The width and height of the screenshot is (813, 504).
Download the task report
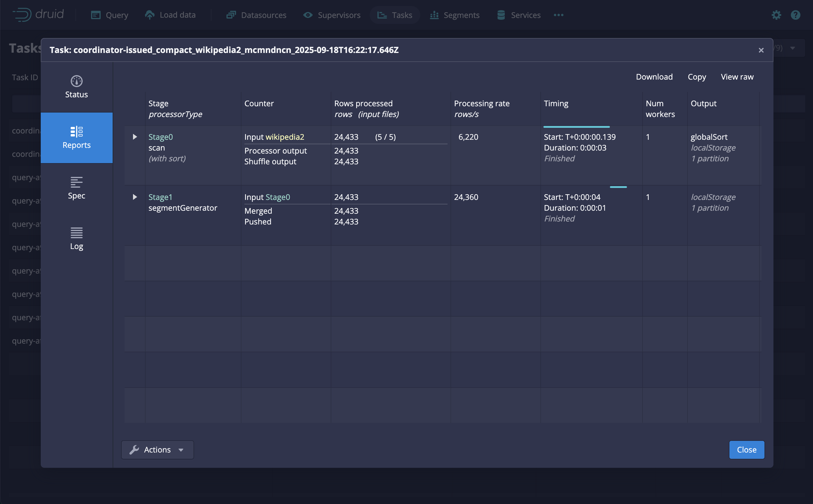[x=654, y=77]
